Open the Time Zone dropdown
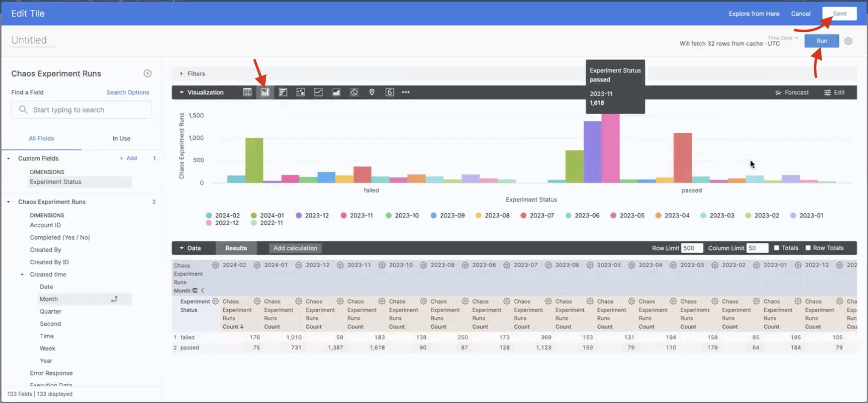This screenshot has height=403, width=868. point(783,38)
